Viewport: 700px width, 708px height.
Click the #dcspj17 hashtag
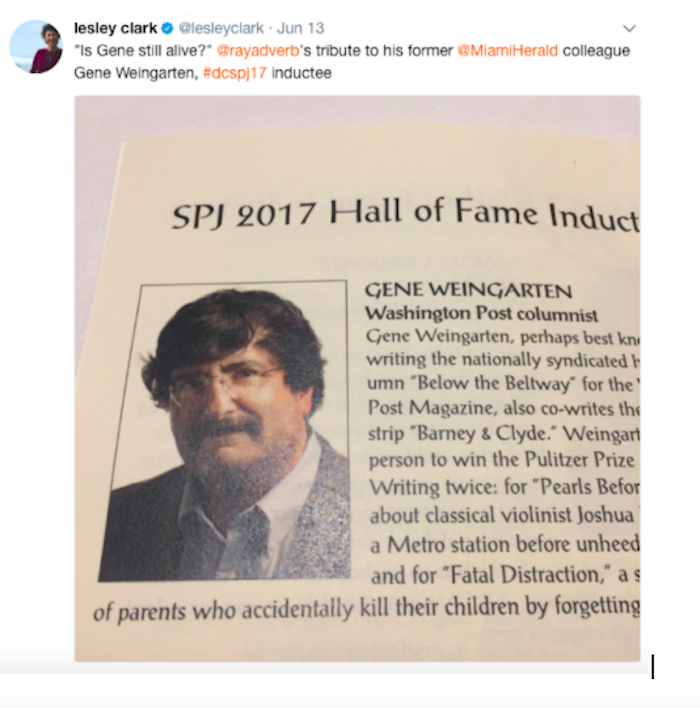(x=235, y=73)
